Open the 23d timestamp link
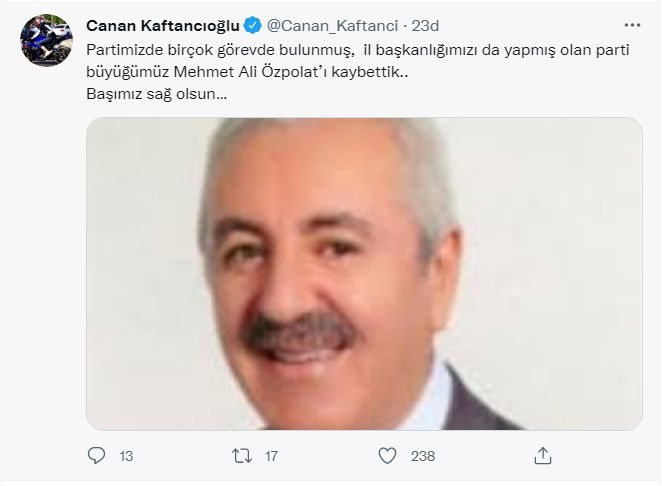Screen dimensions: 662x486 click(x=425, y=26)
